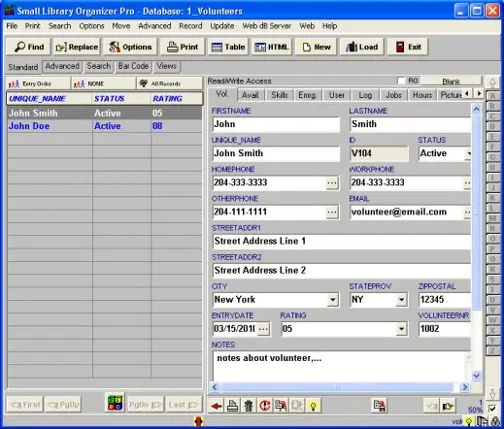
Task: Open the Web dB Server menu
Action: 266,26
